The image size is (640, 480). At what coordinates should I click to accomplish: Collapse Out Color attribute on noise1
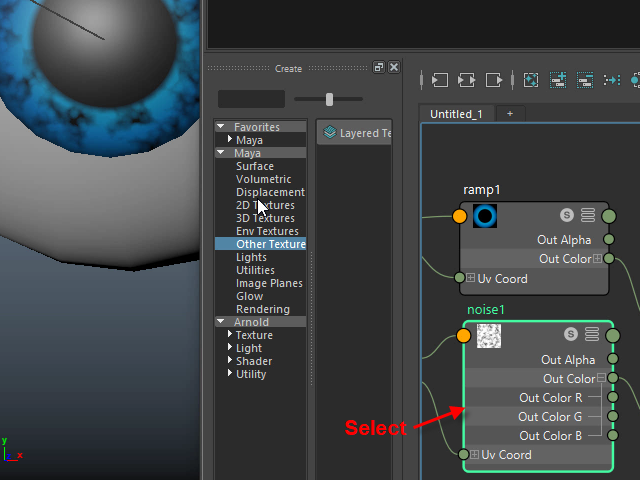(x=602, y=379)
